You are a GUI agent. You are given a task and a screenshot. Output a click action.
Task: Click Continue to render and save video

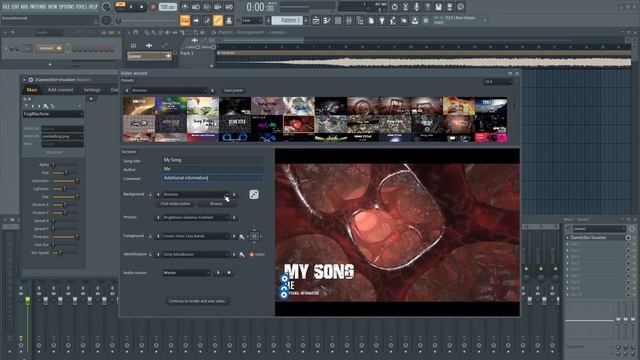[x=197, y=301]
